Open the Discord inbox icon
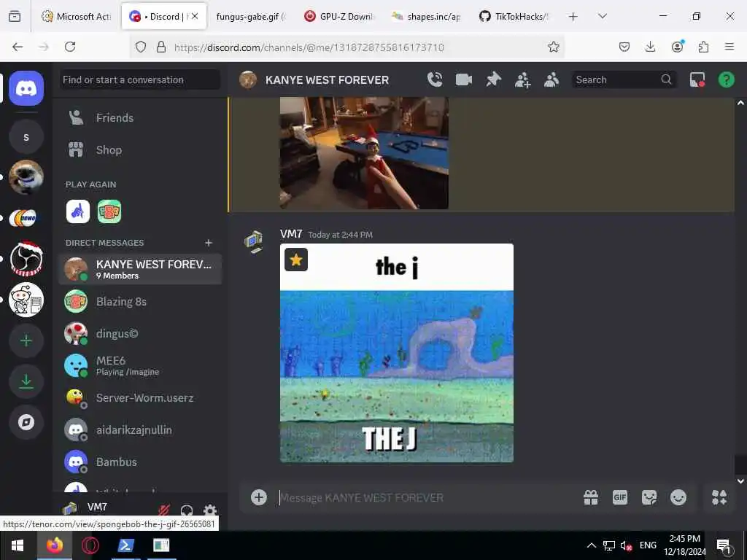The image size is (747, 560). coord(697,79)
